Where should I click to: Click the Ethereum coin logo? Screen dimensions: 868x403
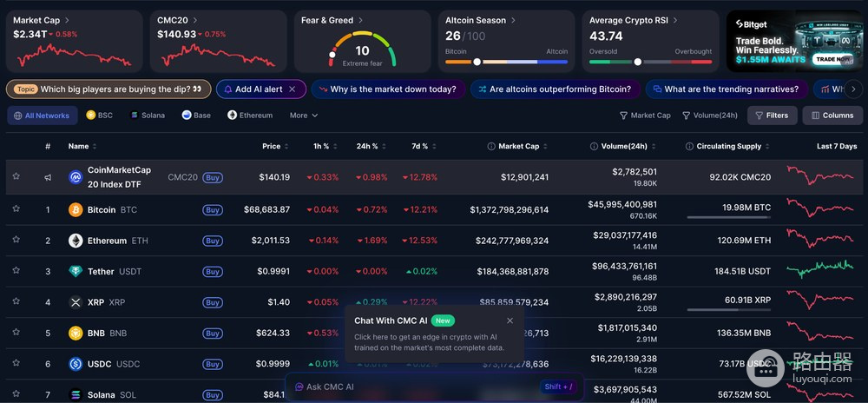[x=76, y=241]
